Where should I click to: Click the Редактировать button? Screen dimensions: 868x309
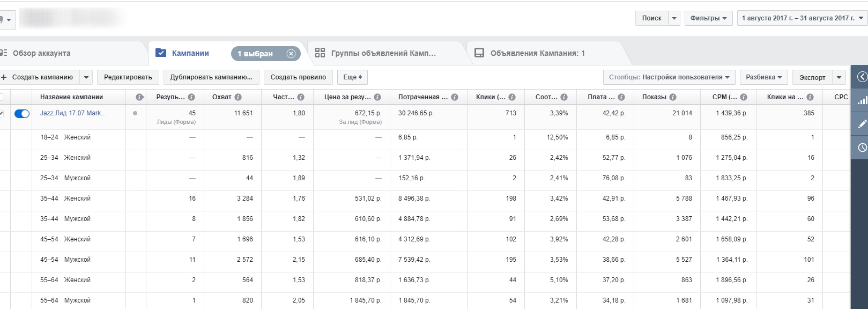click(x=128, y=77)
